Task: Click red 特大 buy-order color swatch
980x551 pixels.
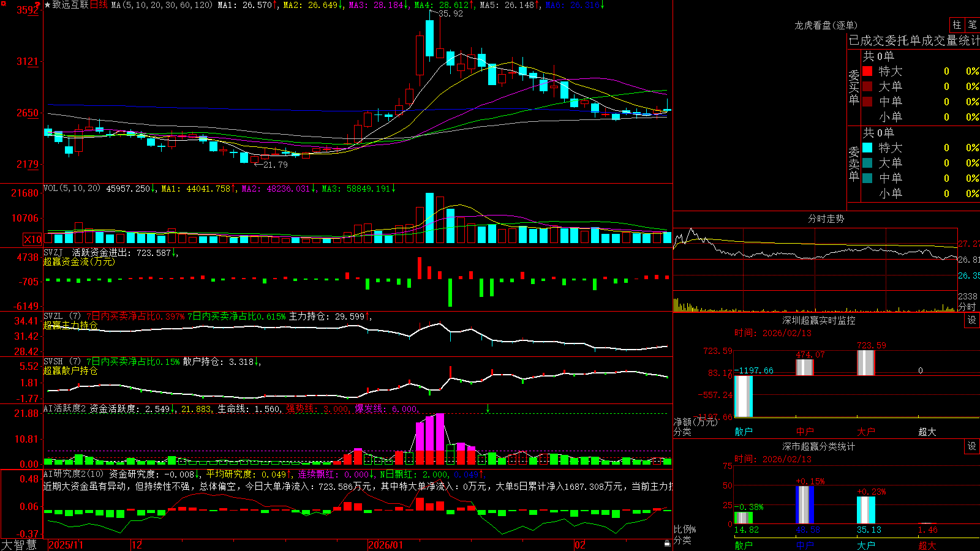Action: [x=867, y=71]
